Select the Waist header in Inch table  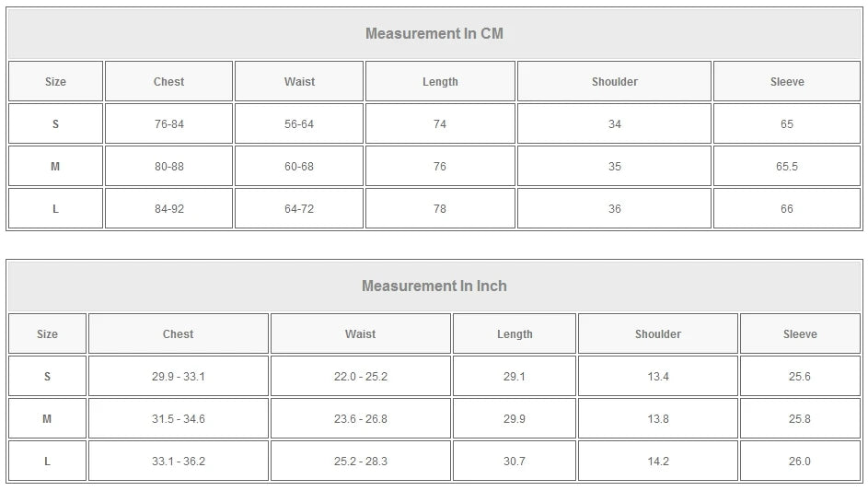361,334
